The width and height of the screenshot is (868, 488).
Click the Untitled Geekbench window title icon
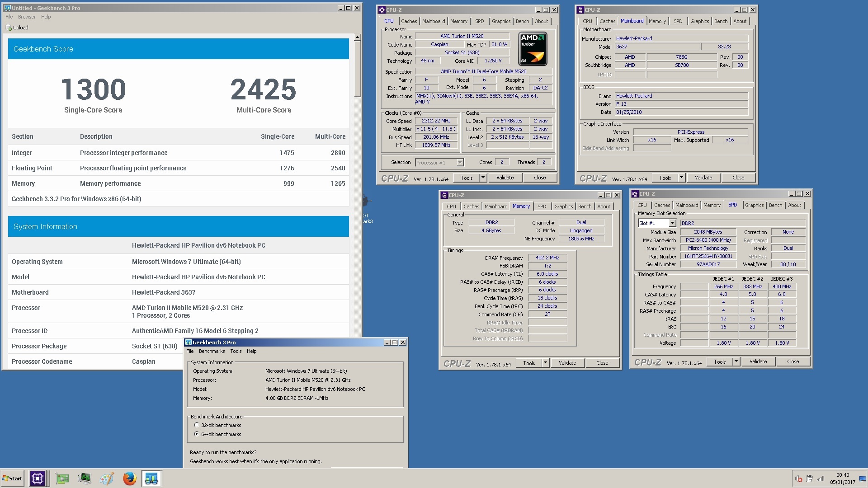[7, 8]
